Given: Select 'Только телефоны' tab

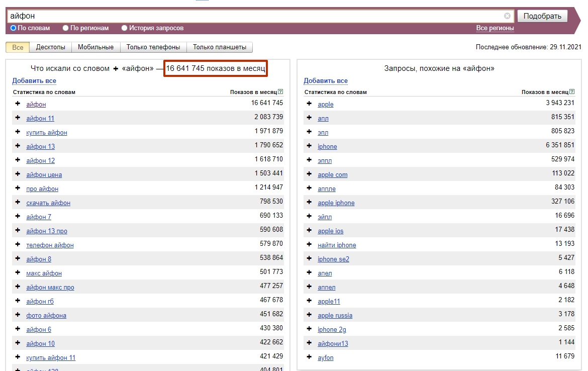Looking at the screenshot, I should pyautogui.click(x=153, y=47).
